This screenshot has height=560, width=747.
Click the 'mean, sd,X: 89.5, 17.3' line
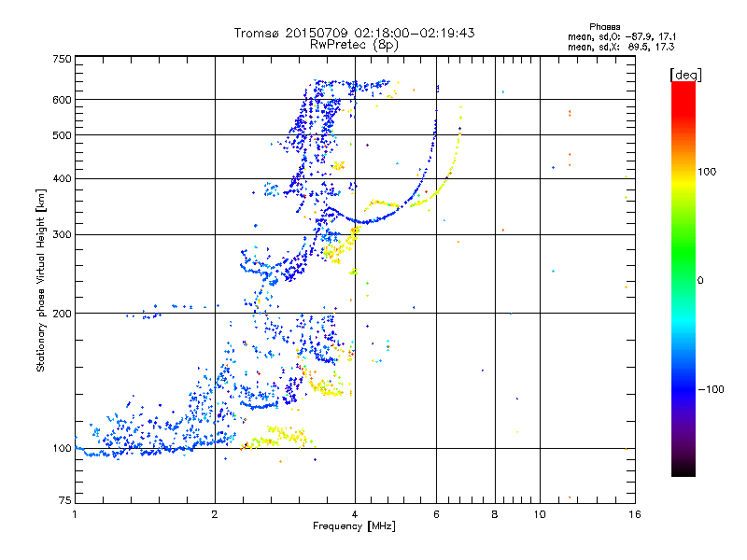[621, 47]
